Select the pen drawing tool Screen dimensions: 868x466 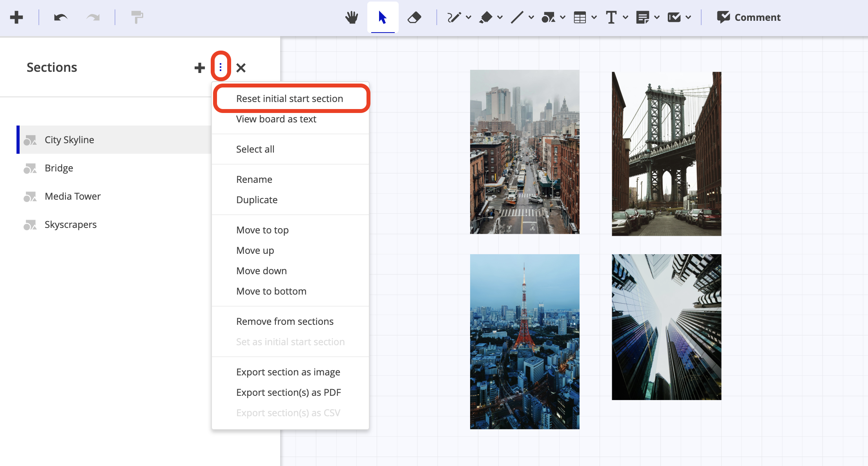[x=454, y=17]
